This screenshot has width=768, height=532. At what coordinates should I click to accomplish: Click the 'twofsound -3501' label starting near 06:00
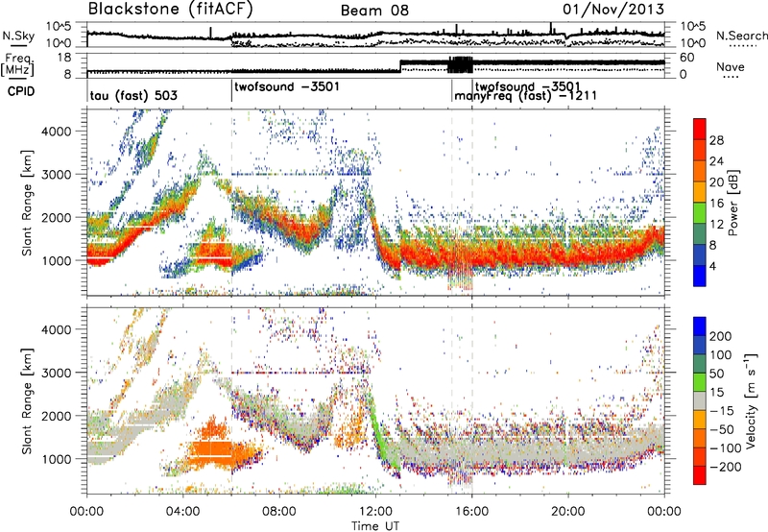click(286, 87)
